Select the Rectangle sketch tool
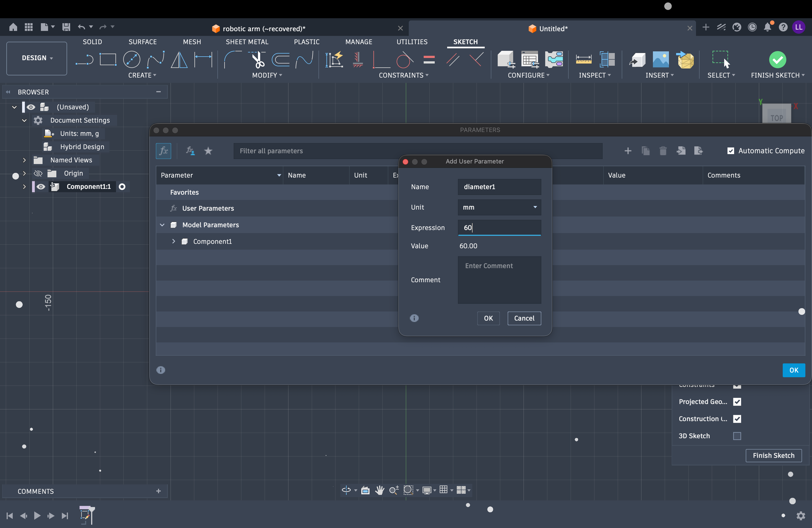Viewport: 812px width, 528px height. coord(108,60)
